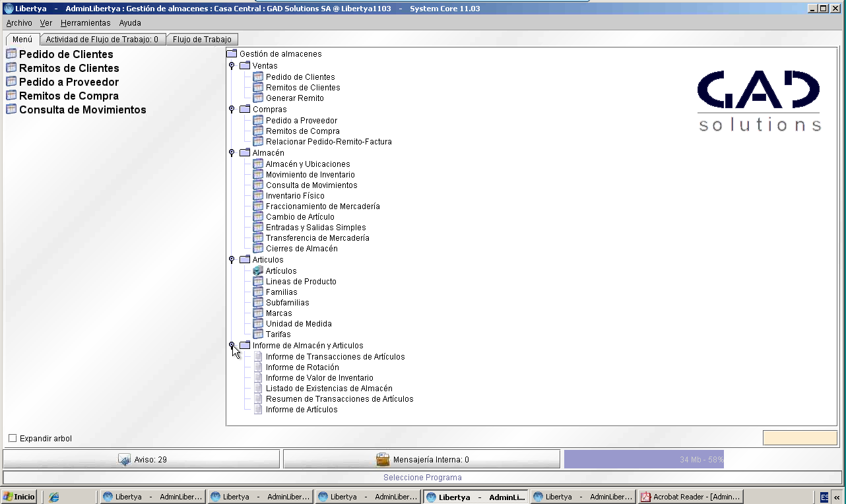Click the icon beside Tarifas
This screenshot has height=504, width=846.
pos(258,334)
